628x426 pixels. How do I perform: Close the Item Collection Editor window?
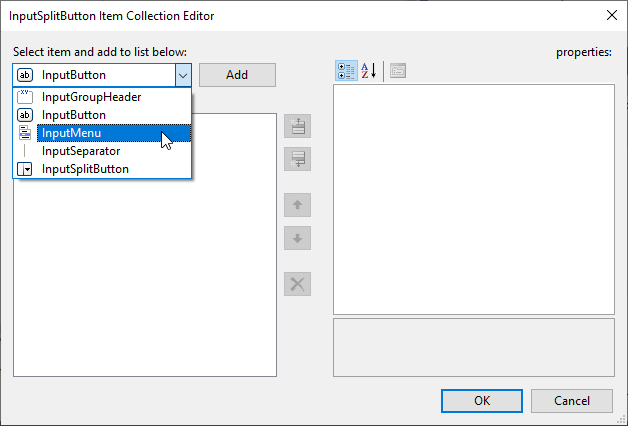[610, 15]
